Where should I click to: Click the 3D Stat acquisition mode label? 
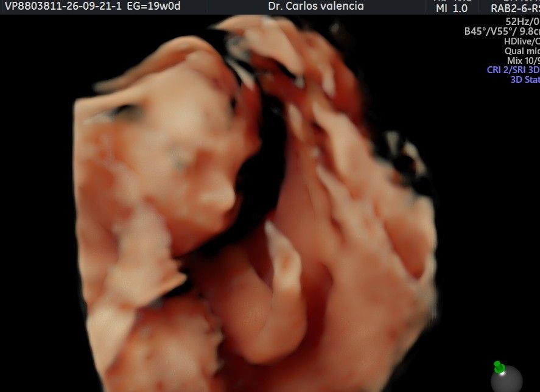(x=525, y=80)
